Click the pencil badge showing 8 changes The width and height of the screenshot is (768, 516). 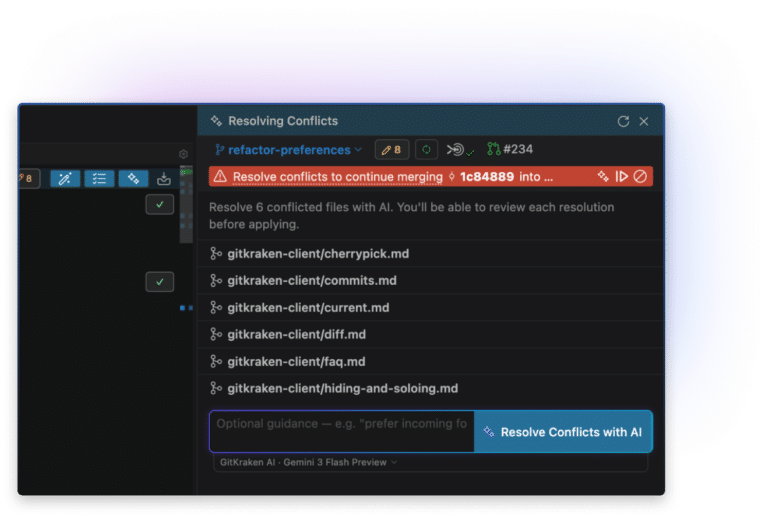click(392, 150)
